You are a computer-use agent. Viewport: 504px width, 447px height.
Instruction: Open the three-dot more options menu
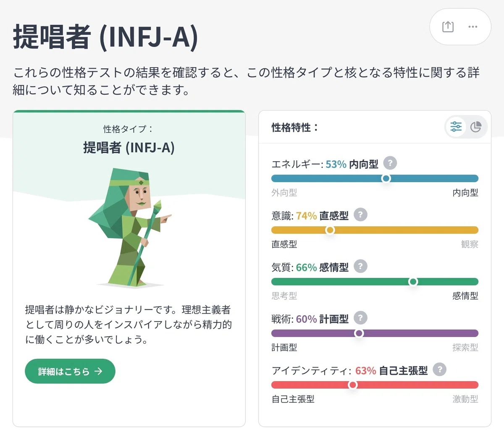[x=472, y=26]
